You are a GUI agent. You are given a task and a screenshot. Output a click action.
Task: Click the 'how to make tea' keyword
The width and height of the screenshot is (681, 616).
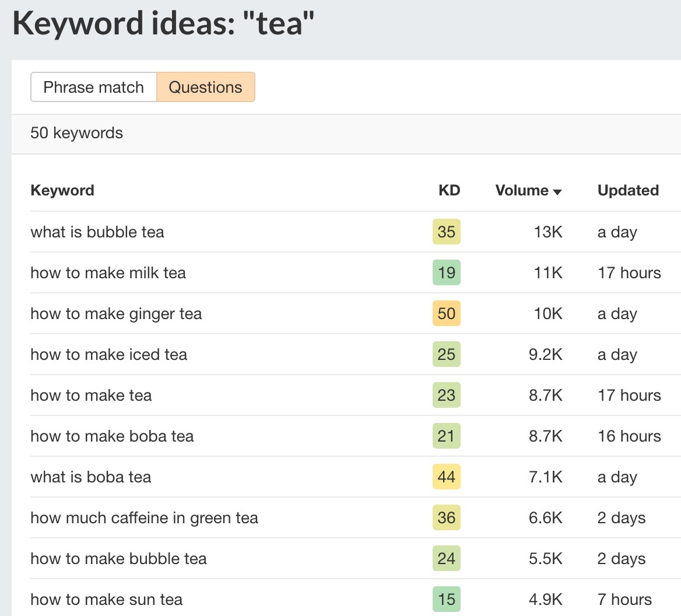91,395
